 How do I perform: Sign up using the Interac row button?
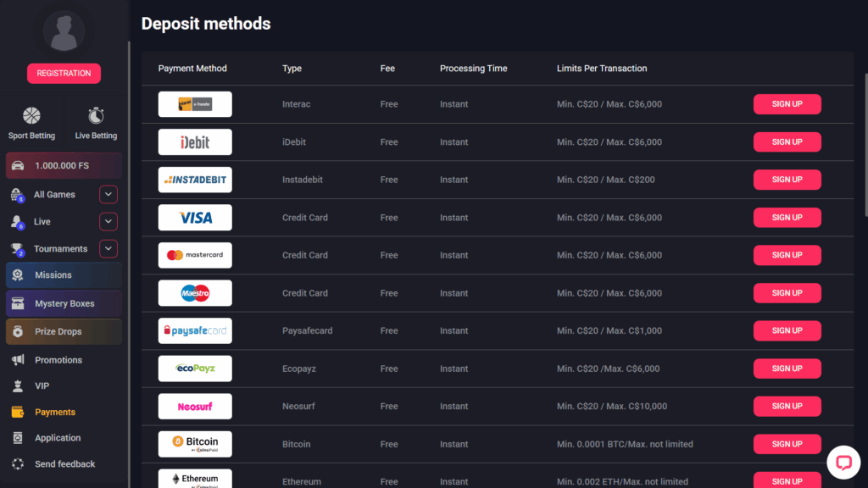click(787, 103)
